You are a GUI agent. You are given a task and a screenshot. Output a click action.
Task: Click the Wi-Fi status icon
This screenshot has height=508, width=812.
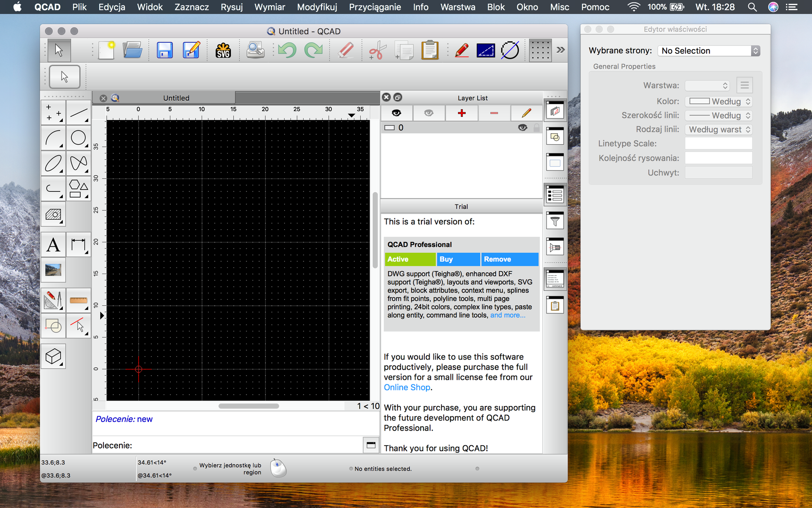[634, 7]
